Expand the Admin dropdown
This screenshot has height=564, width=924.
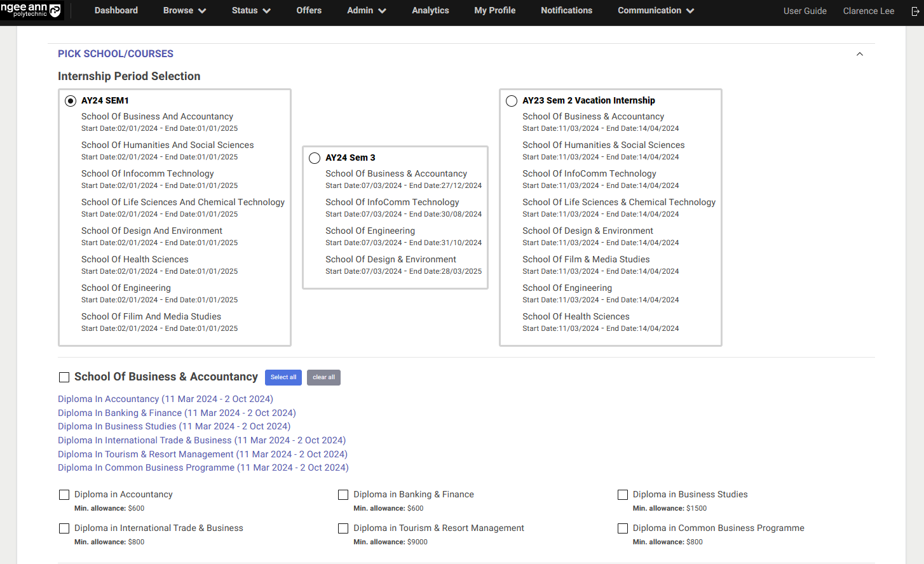pos(366,10)
